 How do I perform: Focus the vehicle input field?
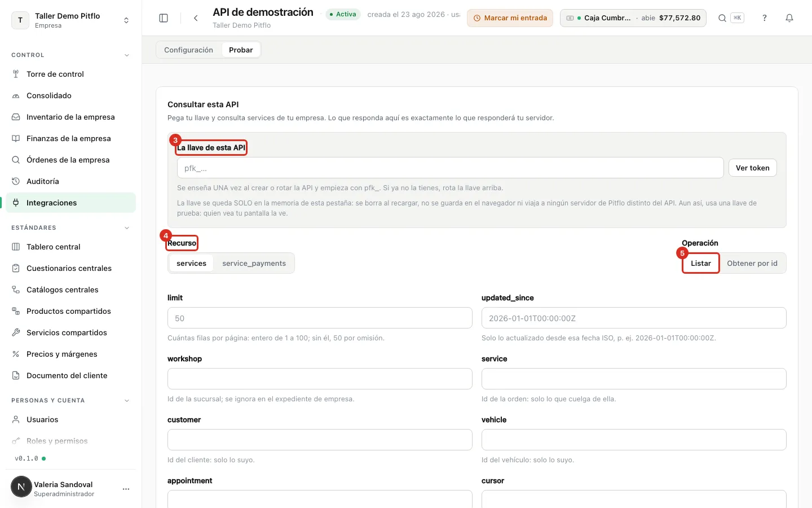[634, 440]
